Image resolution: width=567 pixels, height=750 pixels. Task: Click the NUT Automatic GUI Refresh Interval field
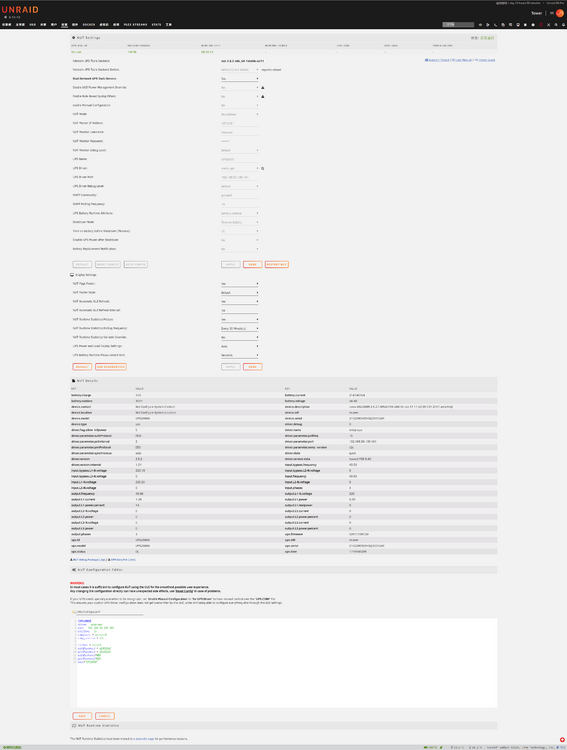click(x=240, y=310)
